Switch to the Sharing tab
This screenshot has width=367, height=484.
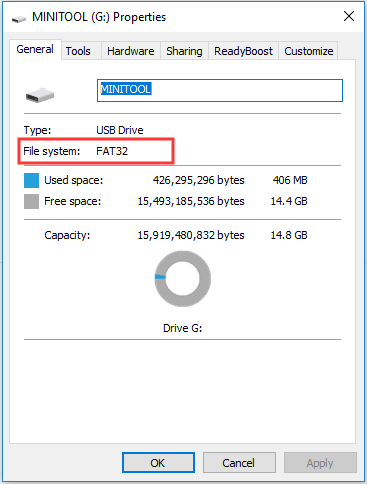[x=184, y=51]
